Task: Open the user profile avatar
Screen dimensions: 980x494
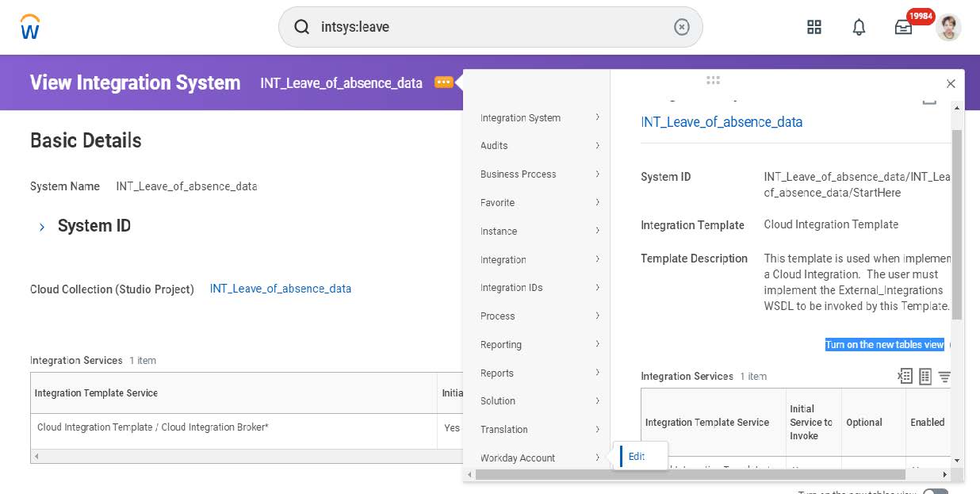Action: 948,27
